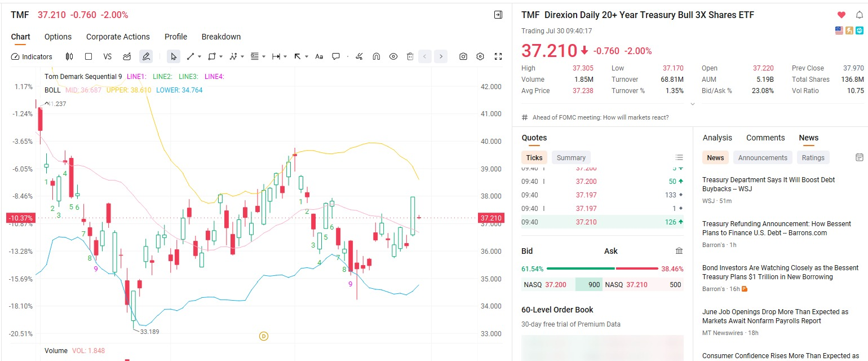Open June Job Openings Drop article
Screen dimensions: 868x361
click(x=775, y=316)
